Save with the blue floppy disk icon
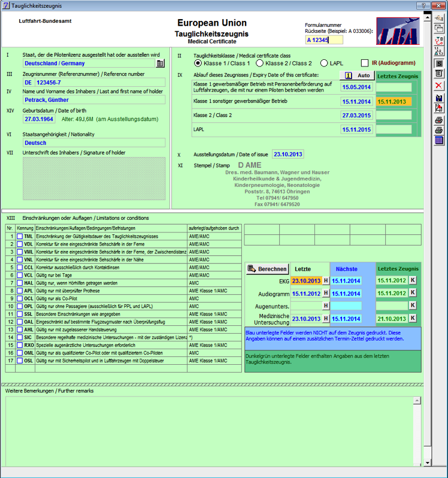The image size is (448, 478). click(x=439, y=98)
